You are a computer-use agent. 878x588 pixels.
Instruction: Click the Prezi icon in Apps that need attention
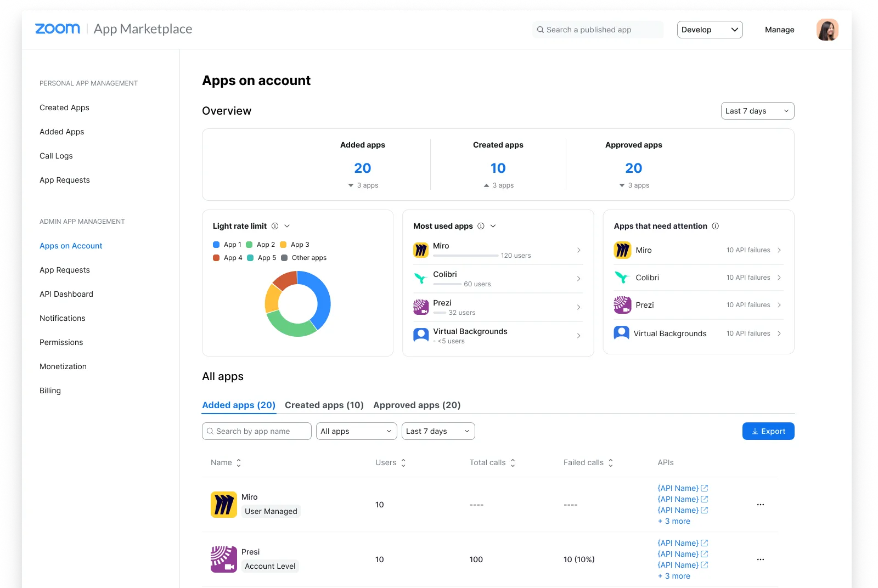click(x=622, y=305)
